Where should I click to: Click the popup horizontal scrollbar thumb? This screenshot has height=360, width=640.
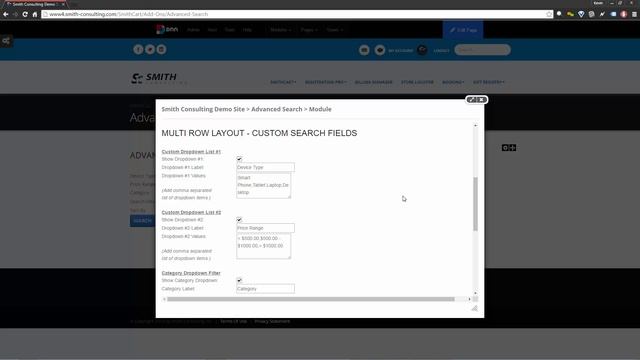pos(311,299)
